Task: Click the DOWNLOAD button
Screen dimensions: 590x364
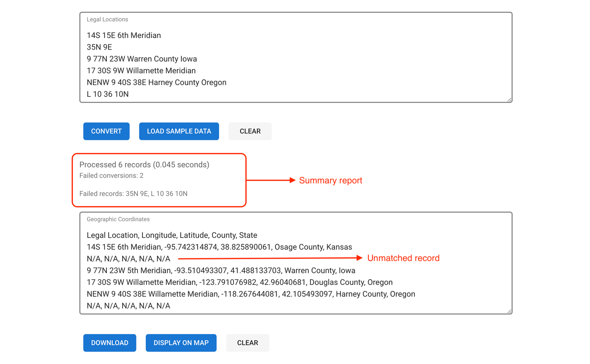Action: coord(109,342)
